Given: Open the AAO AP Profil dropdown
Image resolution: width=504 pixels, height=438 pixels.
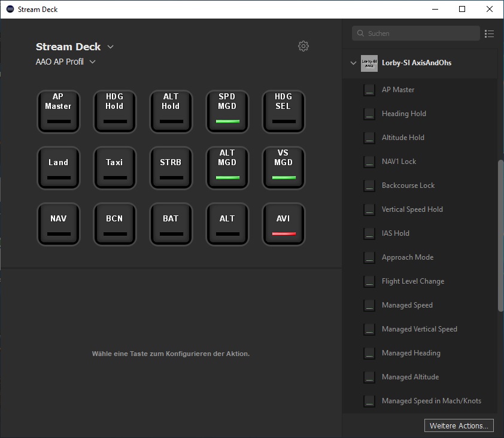Looking at the screenshot, I should (x=92, y=62).
